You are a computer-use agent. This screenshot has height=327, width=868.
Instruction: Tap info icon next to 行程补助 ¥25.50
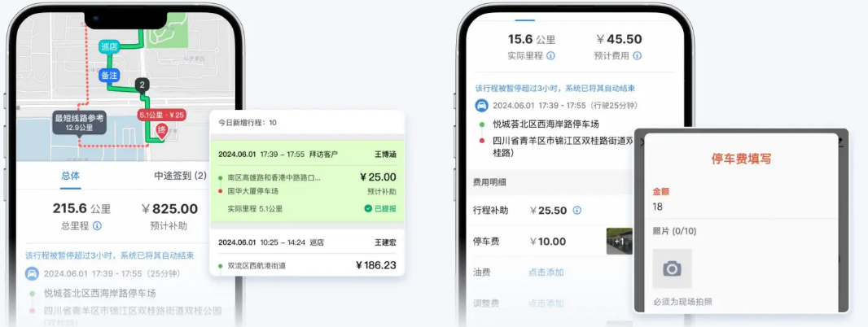(x=576, y=210)
